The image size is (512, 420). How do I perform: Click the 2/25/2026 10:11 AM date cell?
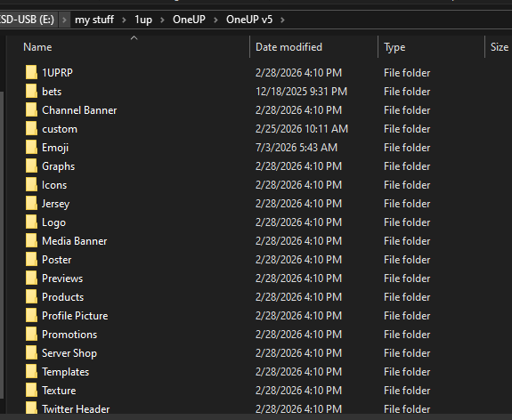(x=302, y=129)
